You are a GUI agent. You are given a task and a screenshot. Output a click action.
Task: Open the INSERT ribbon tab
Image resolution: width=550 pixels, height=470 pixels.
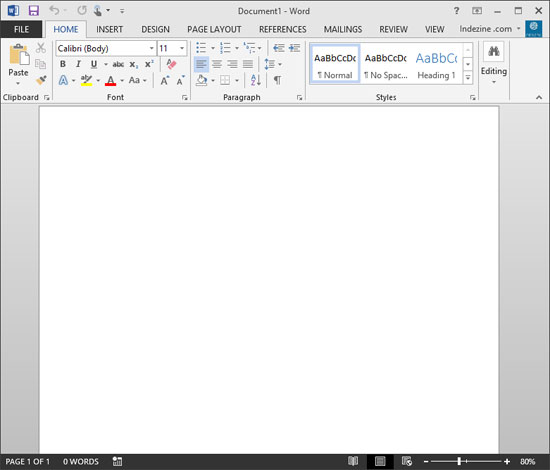coord(109,29)
